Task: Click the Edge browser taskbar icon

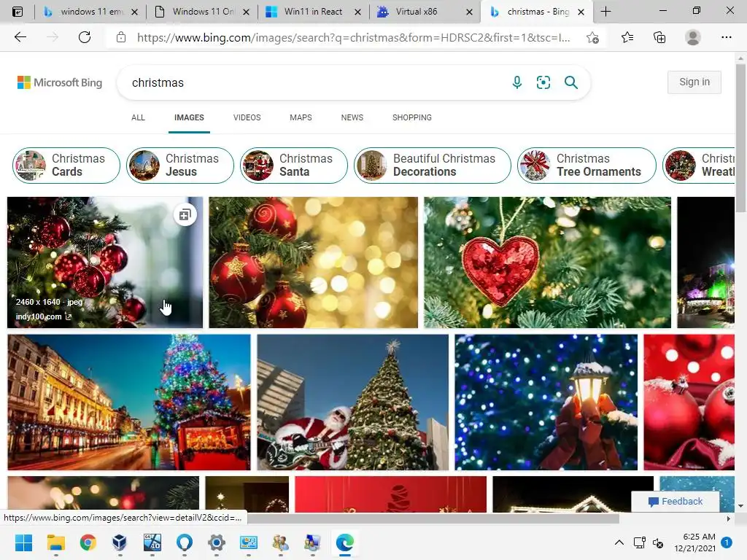Action: pos(345,542)
